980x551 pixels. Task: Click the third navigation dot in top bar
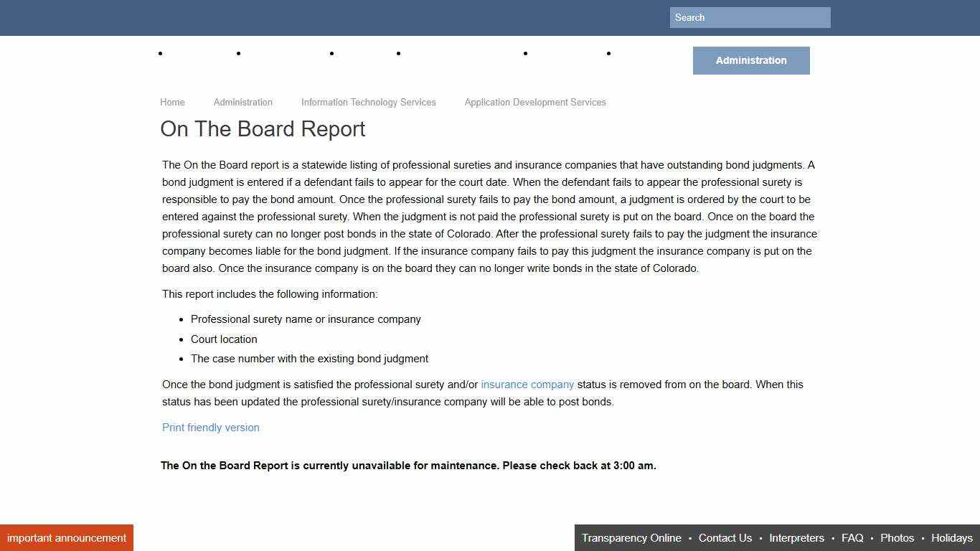[331, 52]
